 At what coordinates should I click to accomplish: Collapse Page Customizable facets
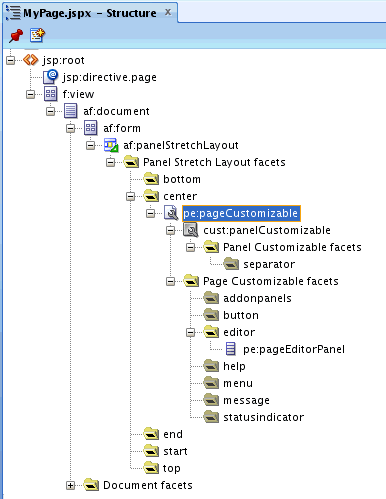coord(171,282)
